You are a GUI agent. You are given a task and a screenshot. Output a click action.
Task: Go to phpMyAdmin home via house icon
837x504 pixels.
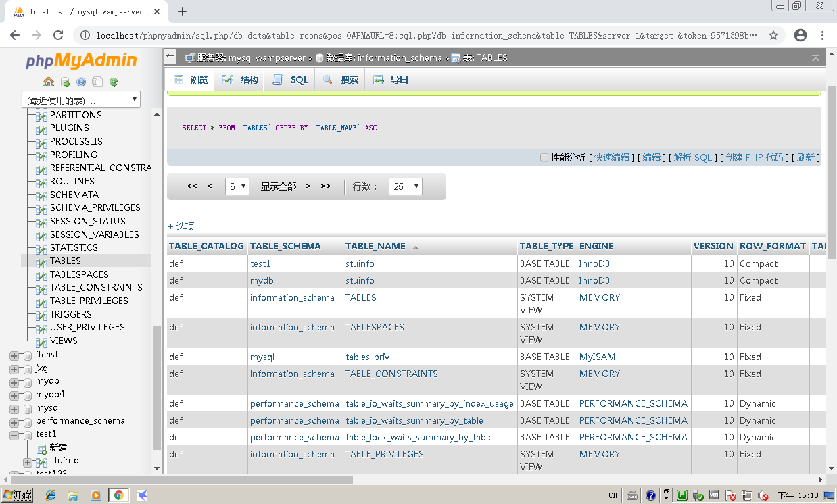click(x=49, y=82)
